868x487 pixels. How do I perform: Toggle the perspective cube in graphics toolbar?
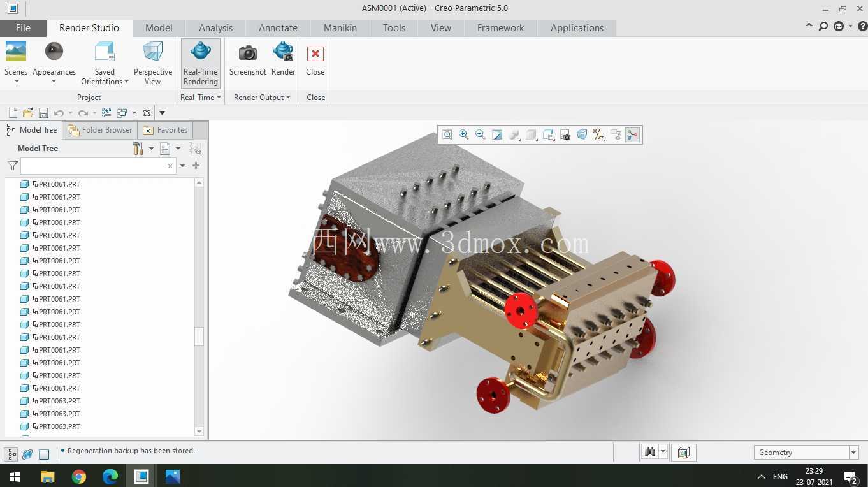coord(582,134)
